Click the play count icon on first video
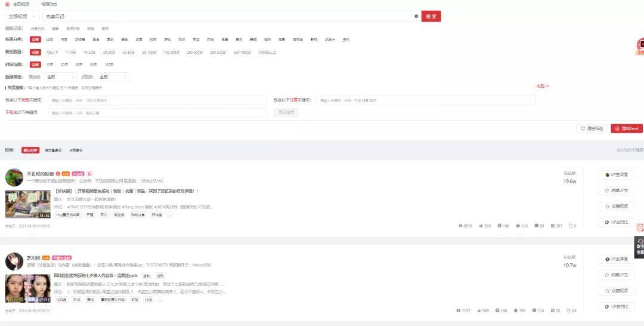 [460, 226]
